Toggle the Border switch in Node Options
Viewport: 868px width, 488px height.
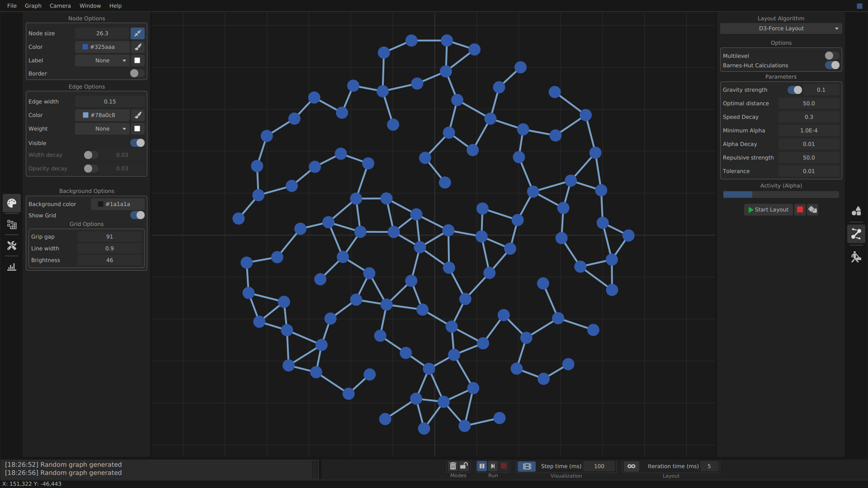(x=137, y=73)
